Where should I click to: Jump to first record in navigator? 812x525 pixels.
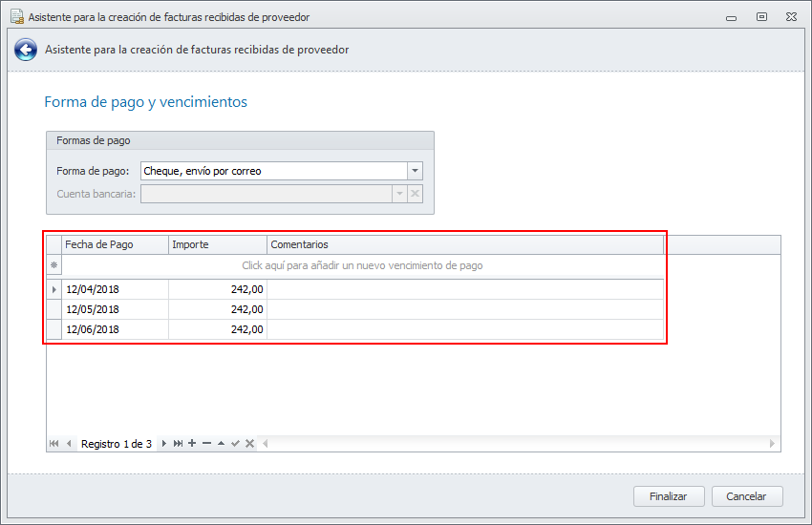click(x=53, y=444)
